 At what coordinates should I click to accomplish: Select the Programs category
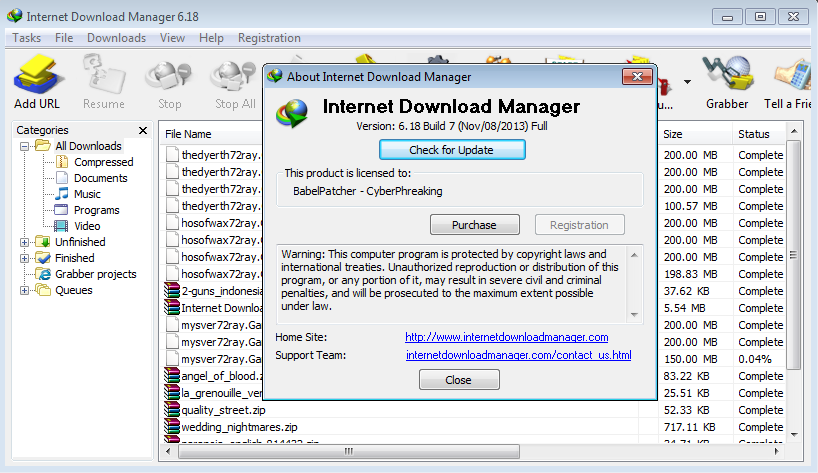97,210
